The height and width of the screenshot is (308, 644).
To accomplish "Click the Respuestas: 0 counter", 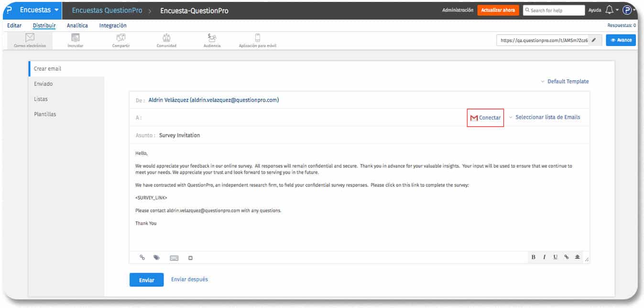I will pyautogui.click(x=622, y=26).
